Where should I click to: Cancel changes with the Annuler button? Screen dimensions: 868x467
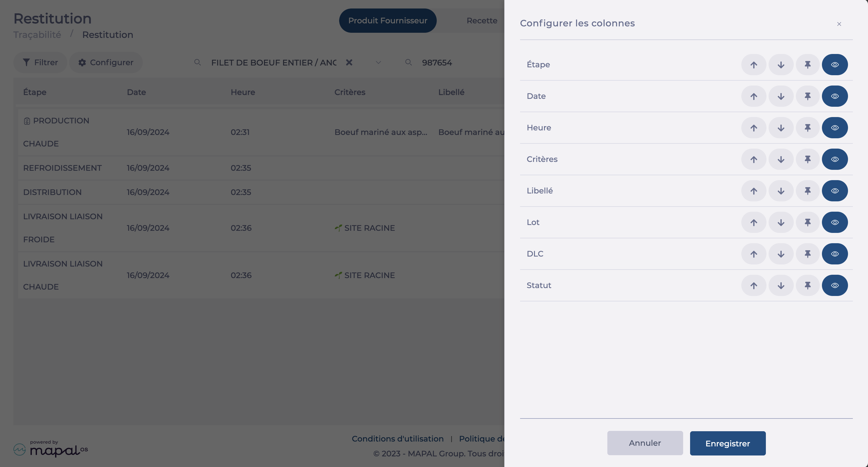pyautogui.click(x=645, y=443)
